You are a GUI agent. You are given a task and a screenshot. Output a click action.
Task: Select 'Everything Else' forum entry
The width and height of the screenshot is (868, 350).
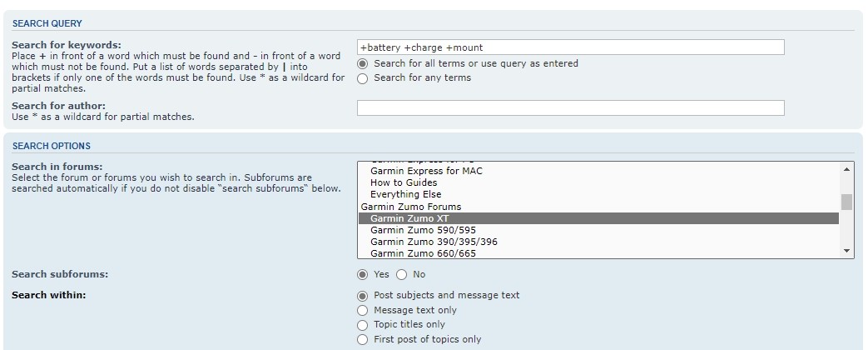tap(598, 194)
